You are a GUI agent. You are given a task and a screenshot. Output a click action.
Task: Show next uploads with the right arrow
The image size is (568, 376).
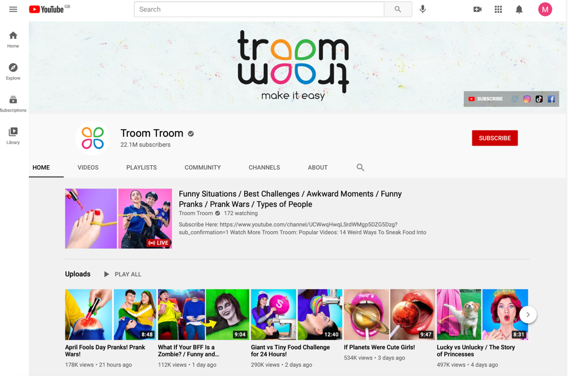pyautogui.click(x=528, y=314)
